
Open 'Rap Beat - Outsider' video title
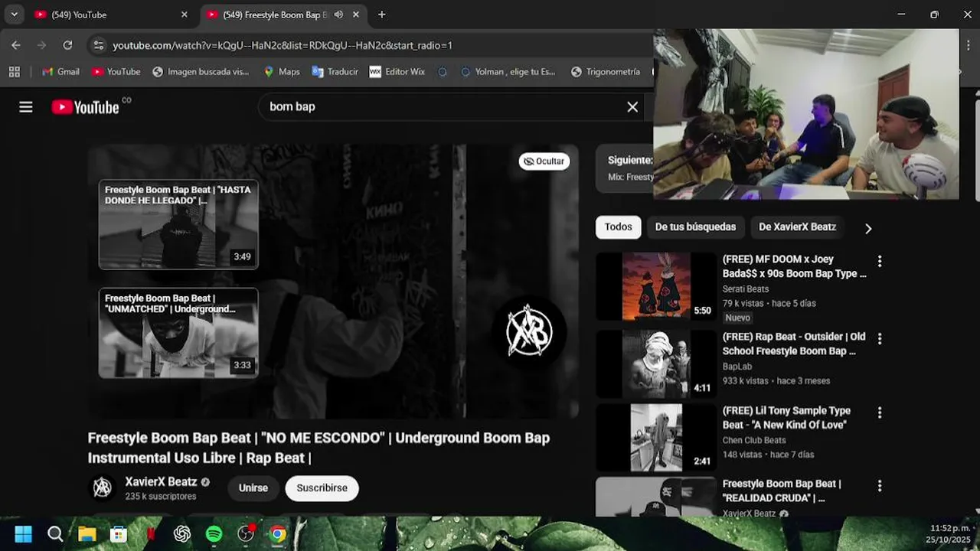click(x=794, y=344)
